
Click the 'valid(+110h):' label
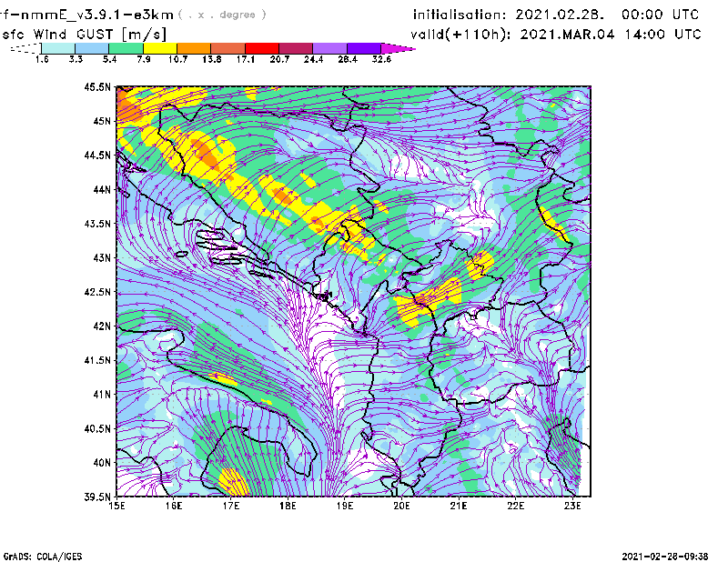(x=460, y=35)
